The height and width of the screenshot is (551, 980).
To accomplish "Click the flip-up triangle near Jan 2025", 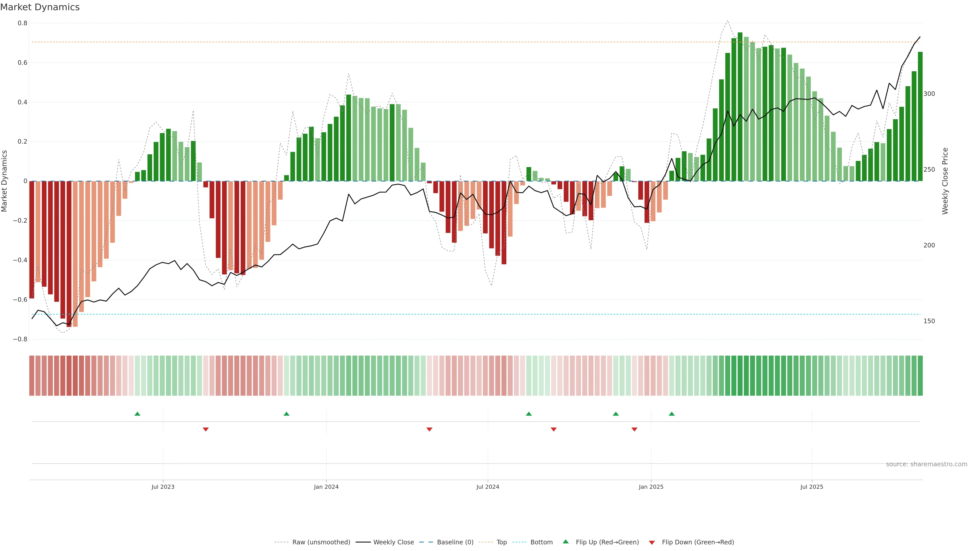I will 671,414.
